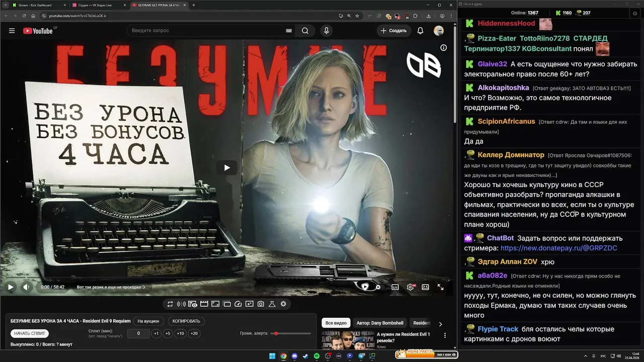Bookmark this page with star icon
644x362 pixels.
(357, 16)
